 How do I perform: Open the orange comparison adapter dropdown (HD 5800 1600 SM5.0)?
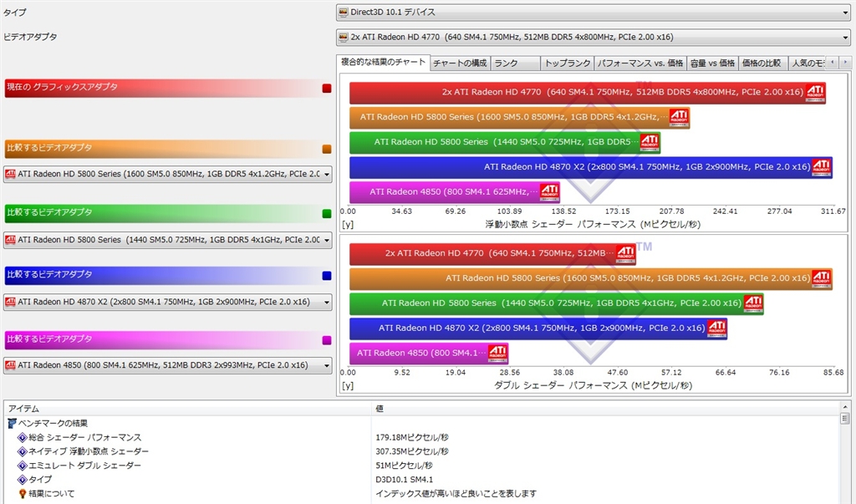(167, 174)
